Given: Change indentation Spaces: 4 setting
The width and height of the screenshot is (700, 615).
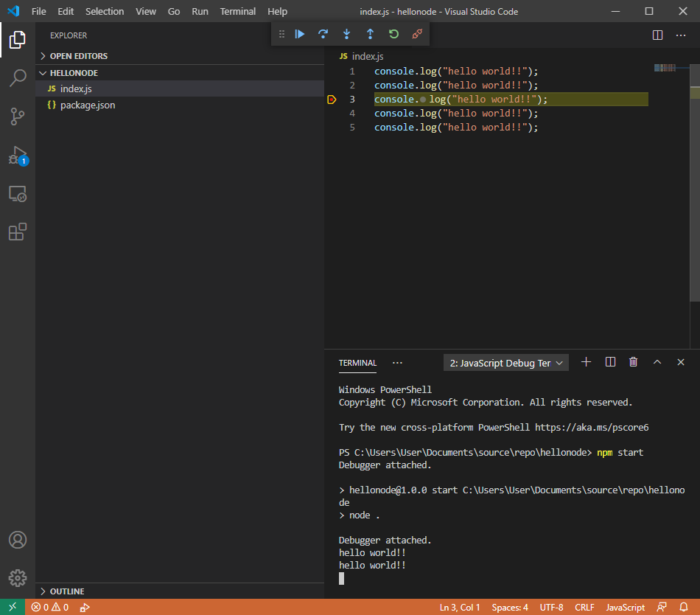Looking at the screenshot, I should pos(510,608).
